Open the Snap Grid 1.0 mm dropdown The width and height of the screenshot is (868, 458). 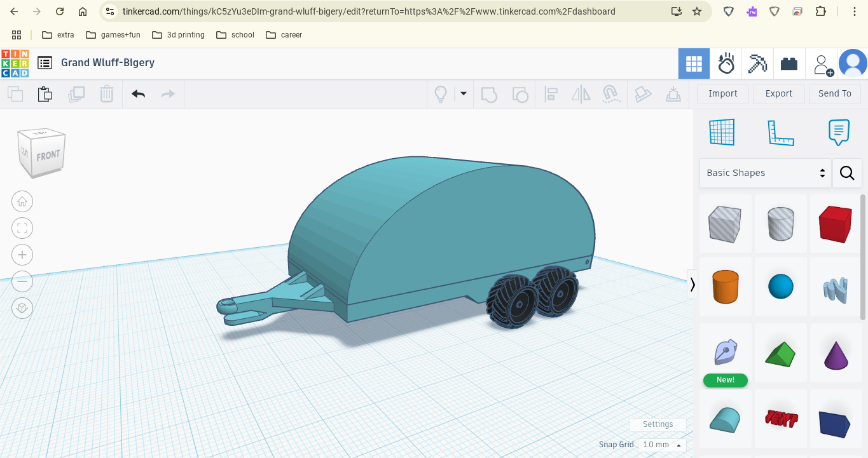662,445
